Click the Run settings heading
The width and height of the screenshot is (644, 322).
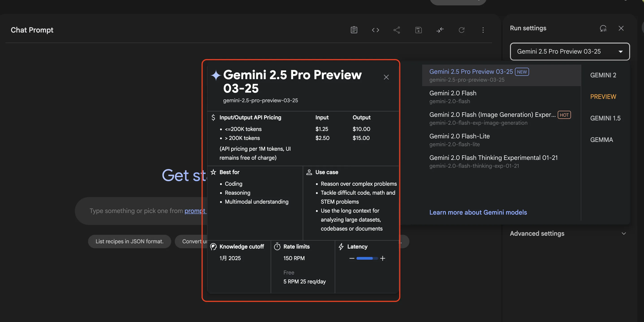point(528,28)
